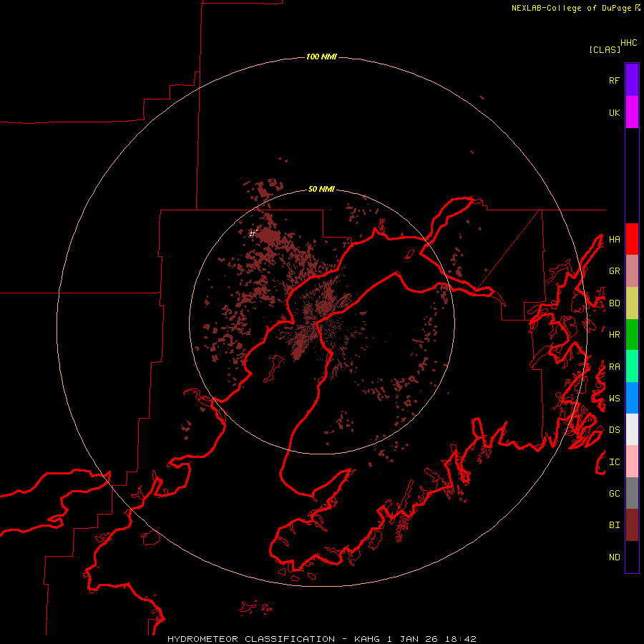This screenshot has height=644, width=644.
Task: Click the DS legend label
Action: click(x=614, y=430)
